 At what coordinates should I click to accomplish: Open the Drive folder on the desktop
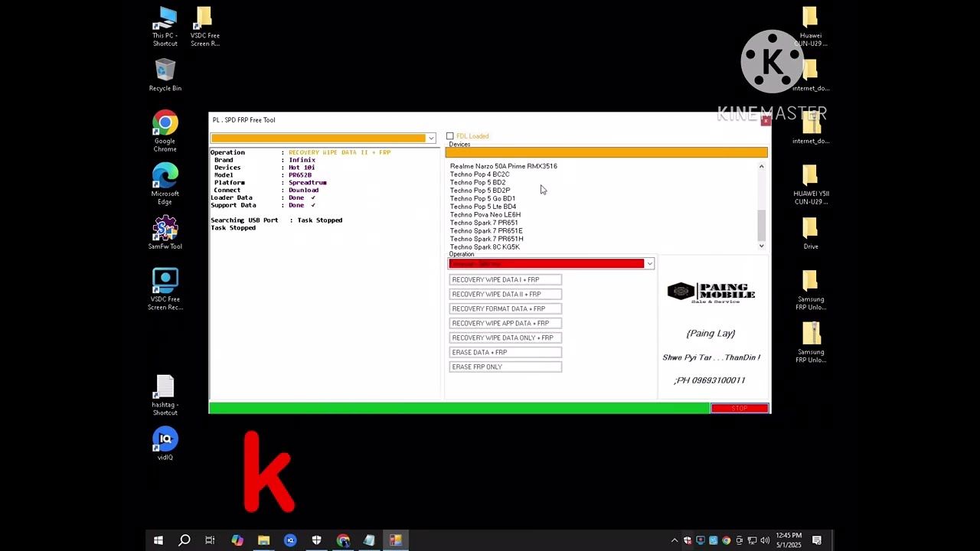[811, 233]
